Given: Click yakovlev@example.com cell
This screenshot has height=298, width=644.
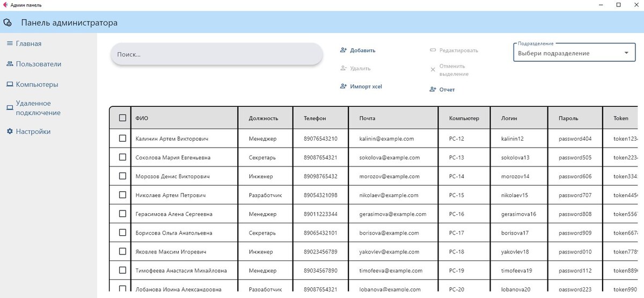Looking at the screenshot, I should (x=389, y=252).
